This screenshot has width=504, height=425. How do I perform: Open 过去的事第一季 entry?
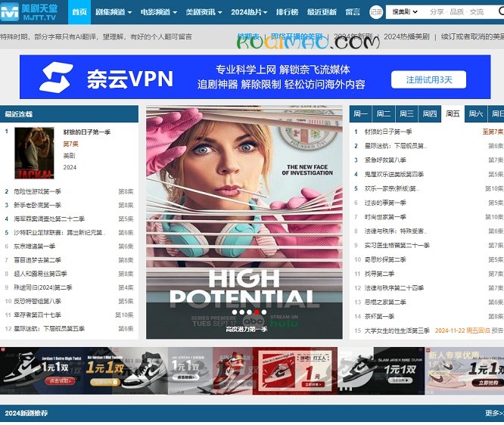(385, 203)
